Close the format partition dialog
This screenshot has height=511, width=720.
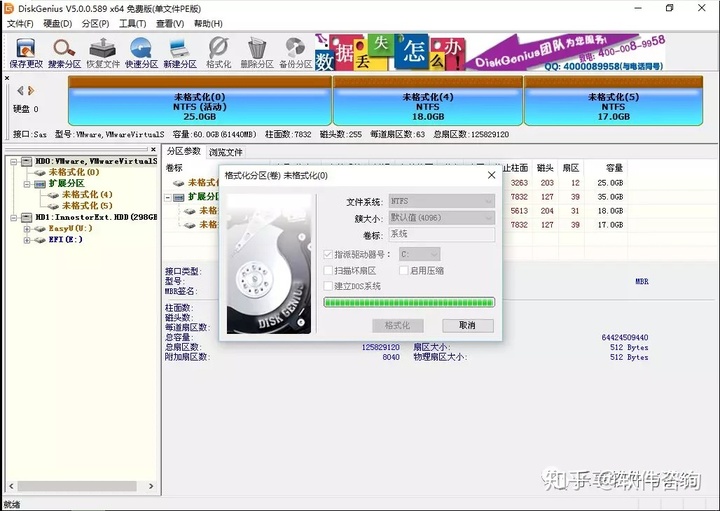tap(491, 175)
